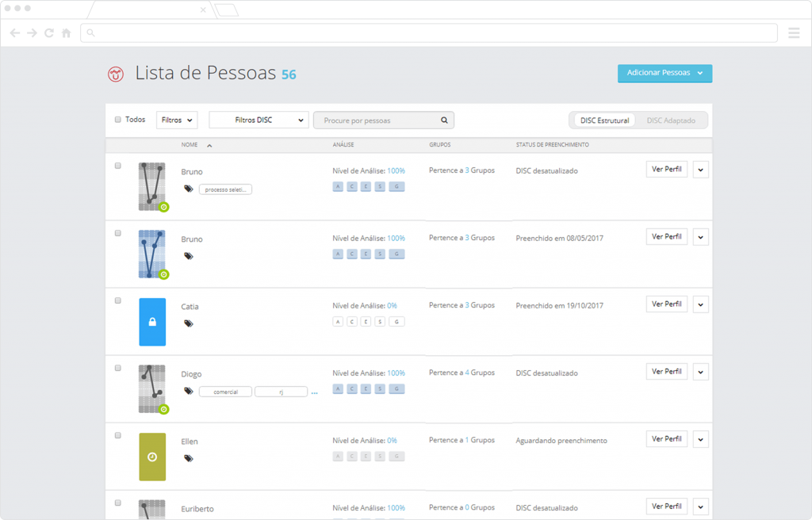Check the box for Euriberto's row
This screenshot has height=520, width=812.
click(x=118, y=503)
